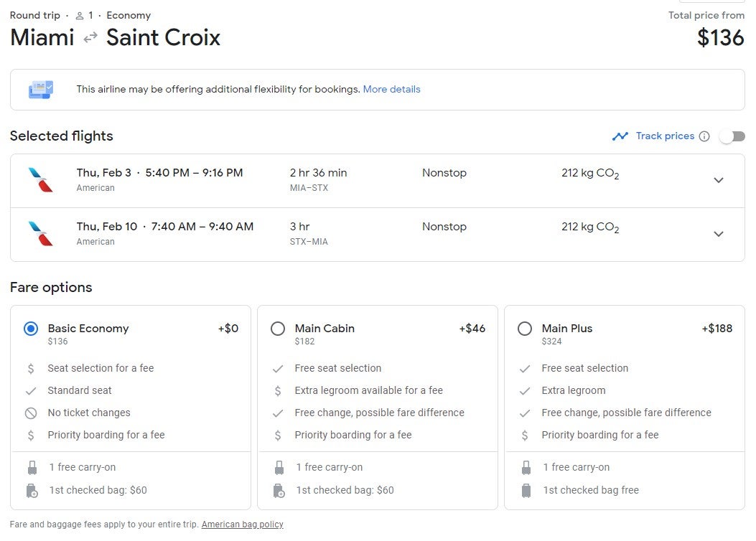This screenshot has width=756, height=541.
Task: Click the blue ticket icon in the flexibility banner
Action: 41,88
